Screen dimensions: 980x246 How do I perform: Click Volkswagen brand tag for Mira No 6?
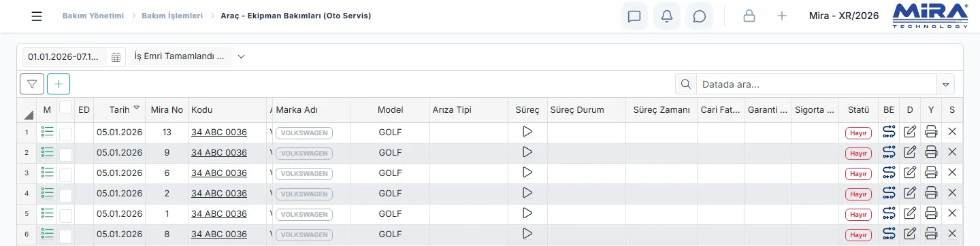point(304,174)
